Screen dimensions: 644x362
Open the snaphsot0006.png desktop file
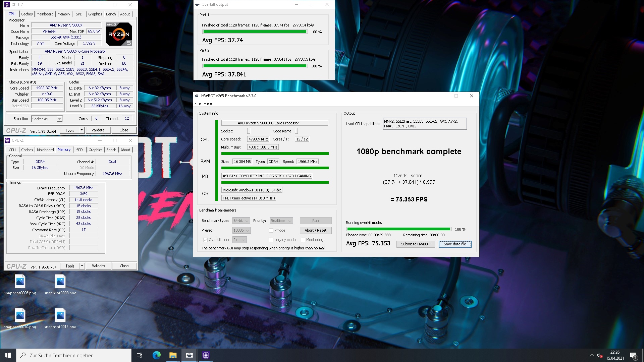coord(20,285)
